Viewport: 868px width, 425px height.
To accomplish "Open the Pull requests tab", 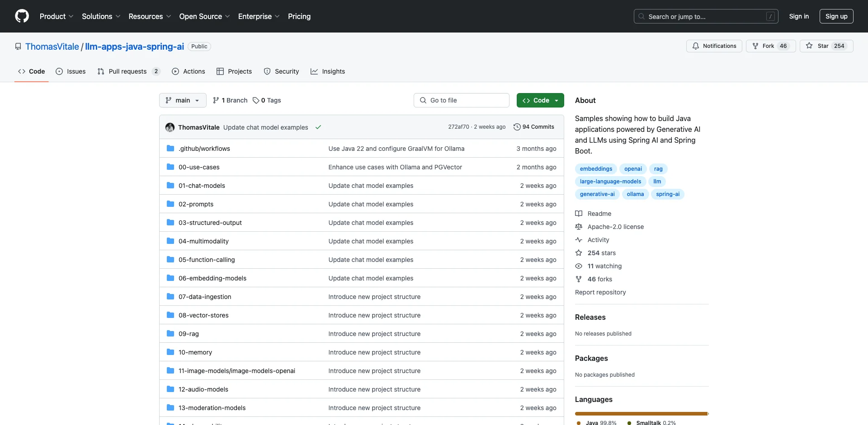I will tap(129, 71).
